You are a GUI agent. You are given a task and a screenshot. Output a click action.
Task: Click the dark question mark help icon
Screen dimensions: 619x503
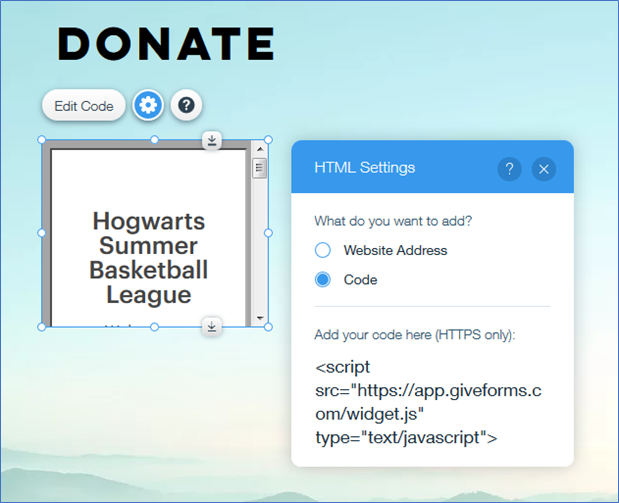click(x=186, y=105)
